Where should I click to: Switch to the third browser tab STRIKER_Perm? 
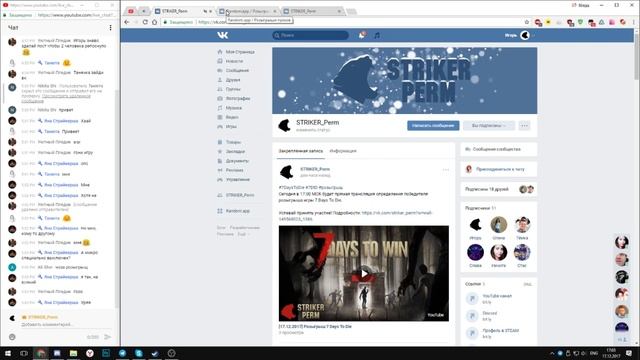click(313, 11)
